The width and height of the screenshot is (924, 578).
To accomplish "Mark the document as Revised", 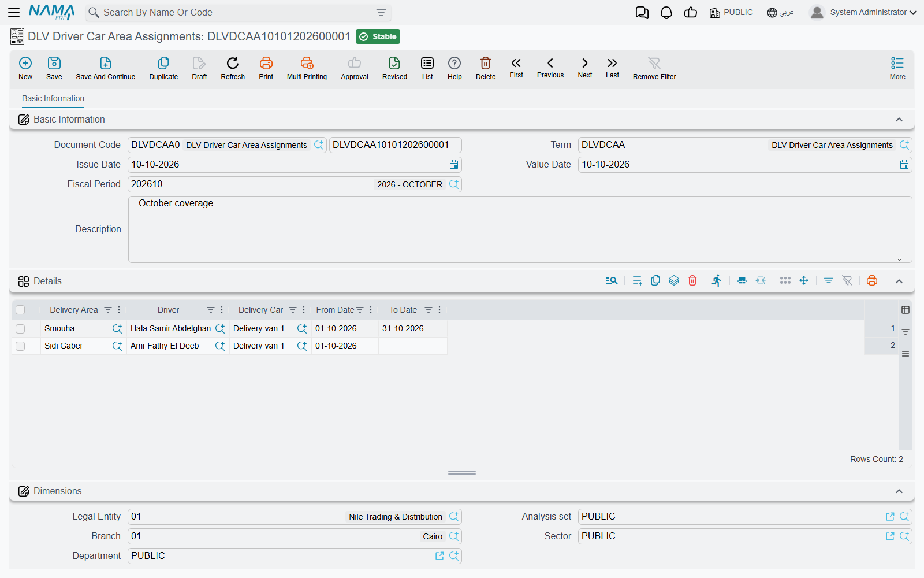I will [x=394, y=68].
